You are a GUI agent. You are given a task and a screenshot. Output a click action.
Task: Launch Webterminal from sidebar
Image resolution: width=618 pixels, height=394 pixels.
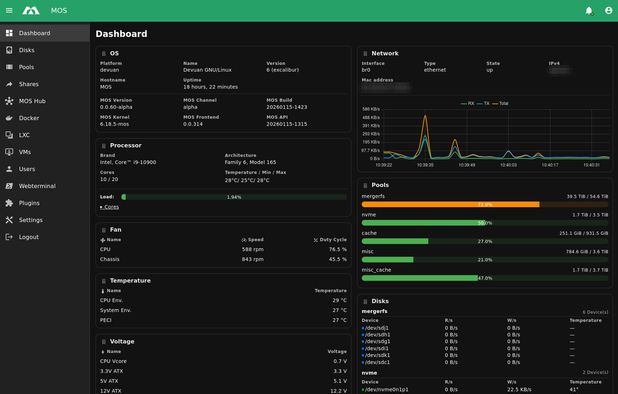45,186
